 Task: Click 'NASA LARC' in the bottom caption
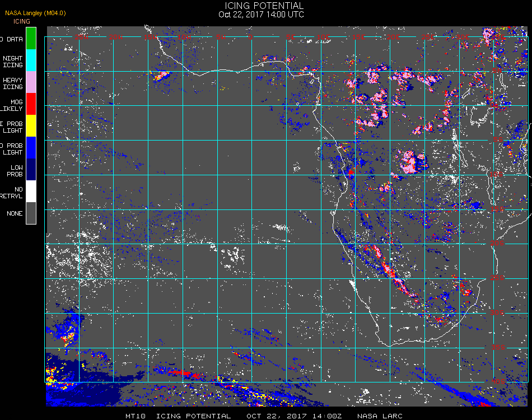380,416
